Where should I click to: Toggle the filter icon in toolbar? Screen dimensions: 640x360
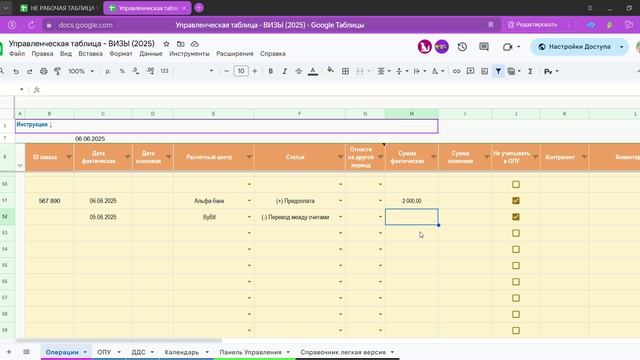coord(498,71)
